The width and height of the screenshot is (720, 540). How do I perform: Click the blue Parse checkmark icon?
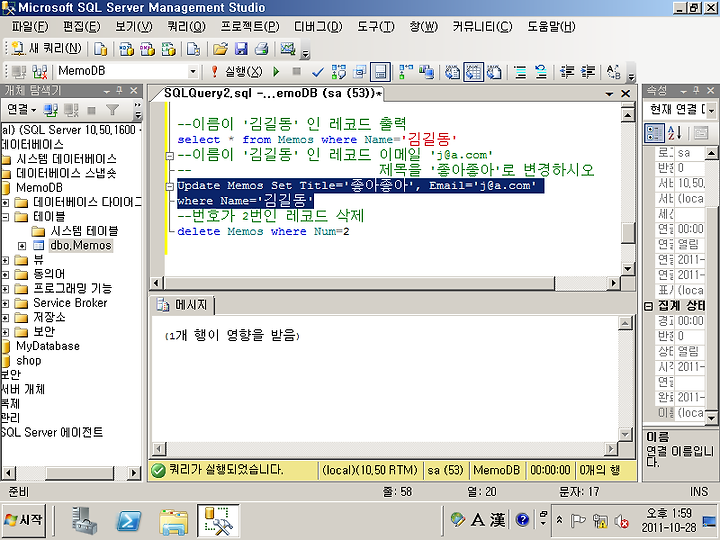(317, 72)
